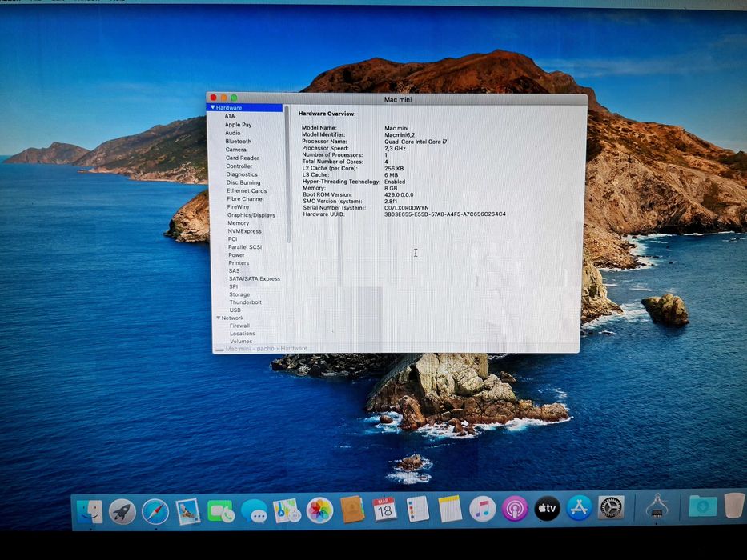Select Graphics/Displays in the sidebar
Screen dimensions: 747x560
click(x=251, y=215)
